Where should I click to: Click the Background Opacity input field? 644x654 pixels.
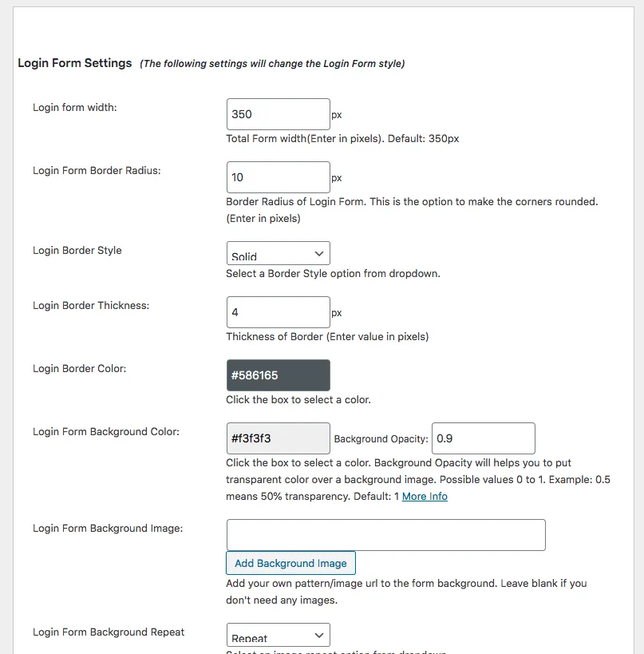point(483,438)
